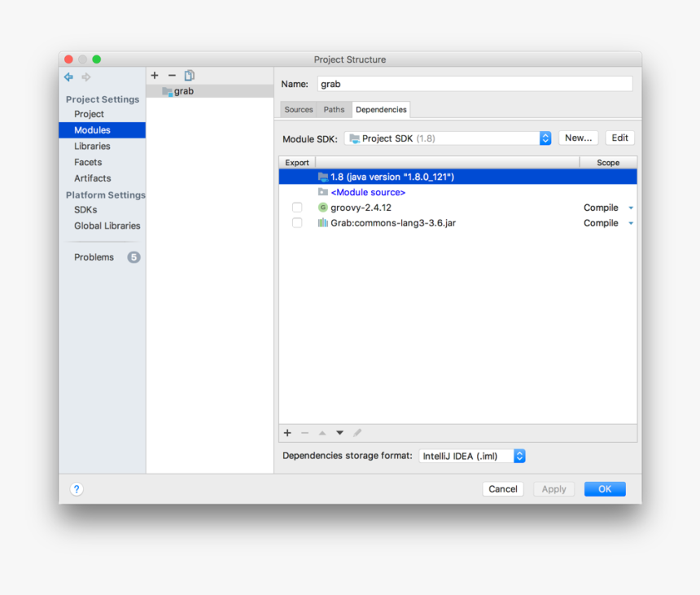Viewport: 700px width, 595px height.
Task: Open SDKs under Platform Settings
Action: tap(85, 209)
